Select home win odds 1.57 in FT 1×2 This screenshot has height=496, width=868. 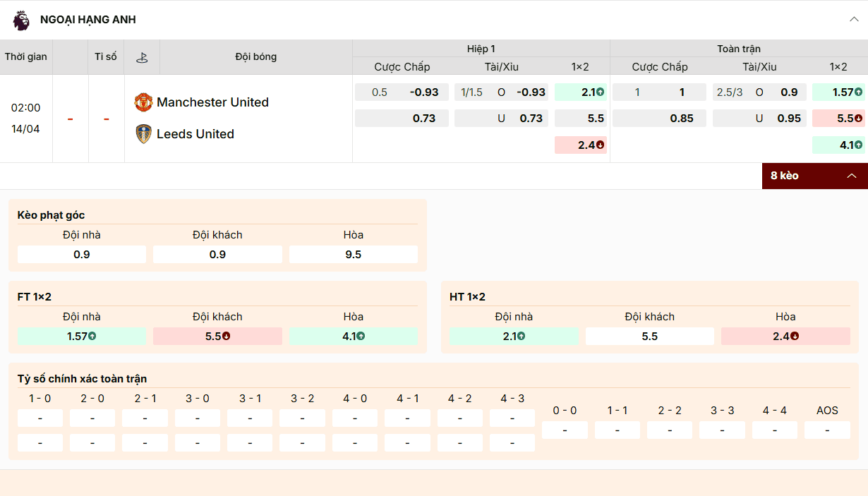click(x=81, y=336)
